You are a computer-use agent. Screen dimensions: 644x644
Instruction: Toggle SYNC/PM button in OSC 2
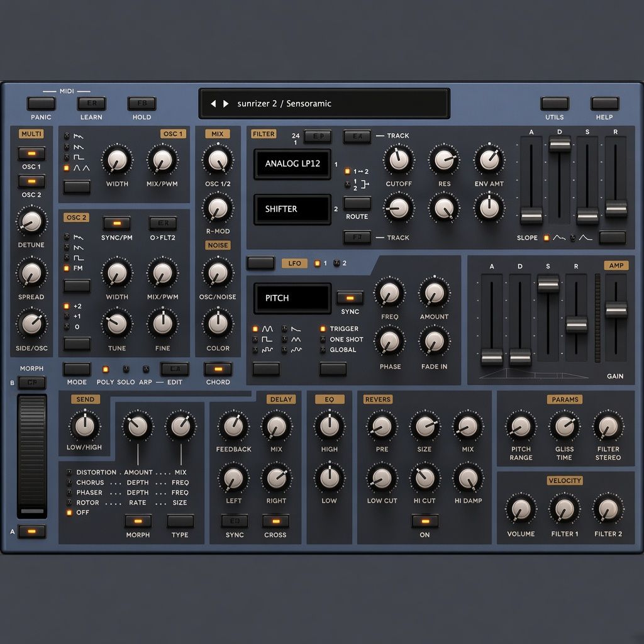pyautogui.click(x=117, y=223)
